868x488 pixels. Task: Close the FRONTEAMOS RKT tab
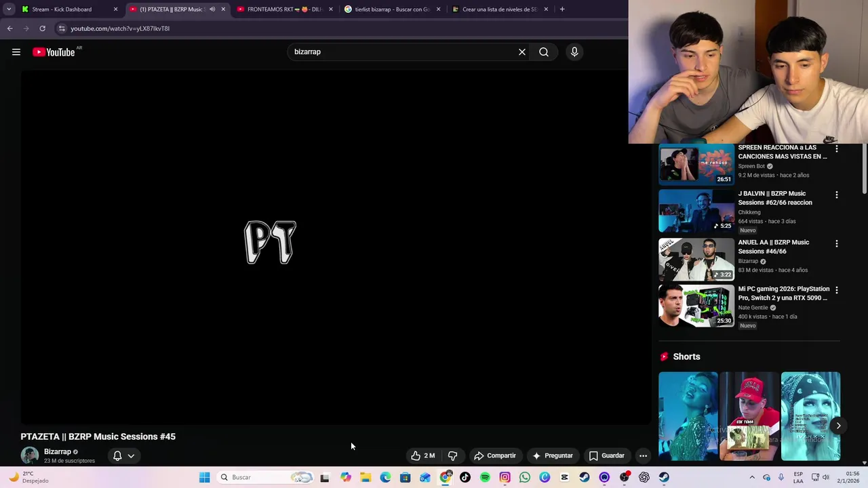coord(331,9)
